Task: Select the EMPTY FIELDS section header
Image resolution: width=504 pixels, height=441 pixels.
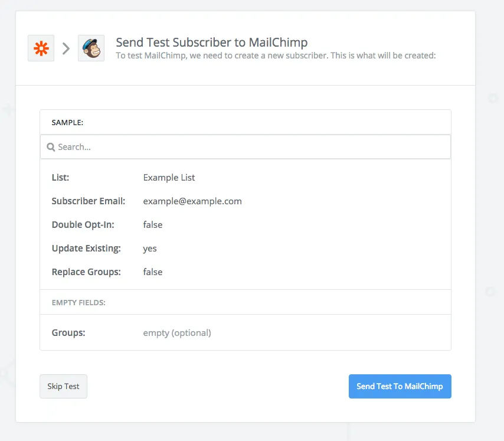Action: tap(78, 302)
